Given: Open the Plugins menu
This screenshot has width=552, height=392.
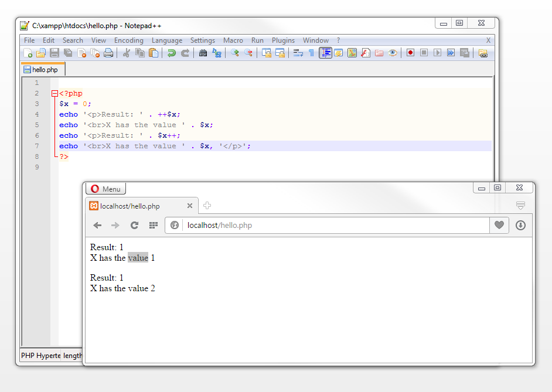Looking at the screenshot, I should [283, 40].
